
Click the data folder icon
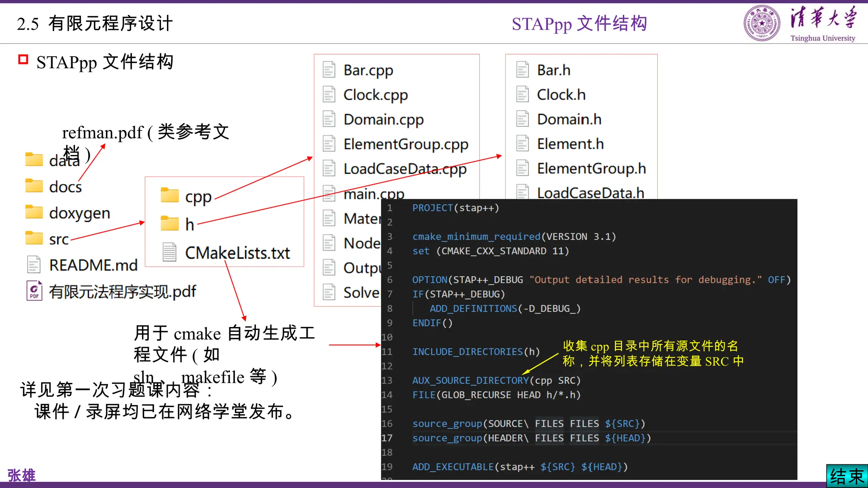[34, 160]
